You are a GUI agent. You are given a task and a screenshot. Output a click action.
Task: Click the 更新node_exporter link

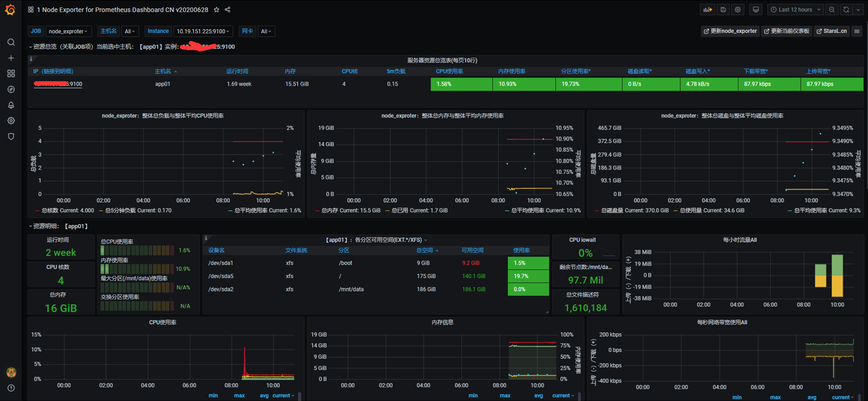click(730, 31)
